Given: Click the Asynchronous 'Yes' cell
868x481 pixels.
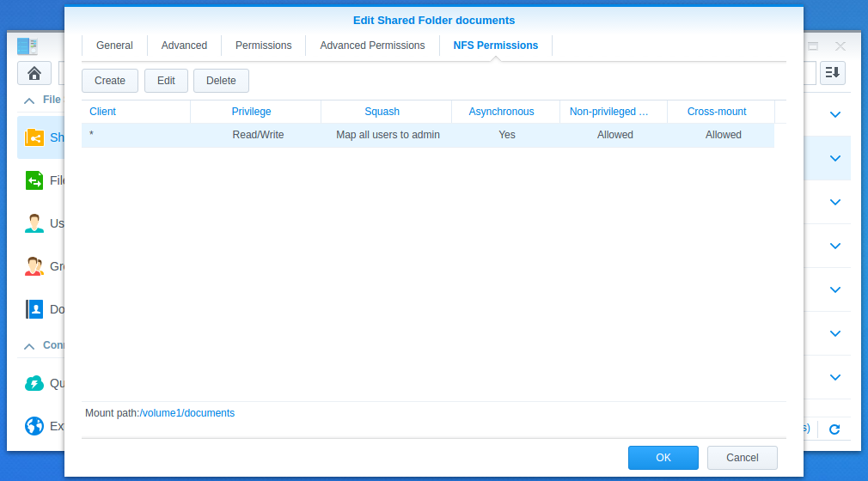Looking at the screenshot, I should coord(506,135).
